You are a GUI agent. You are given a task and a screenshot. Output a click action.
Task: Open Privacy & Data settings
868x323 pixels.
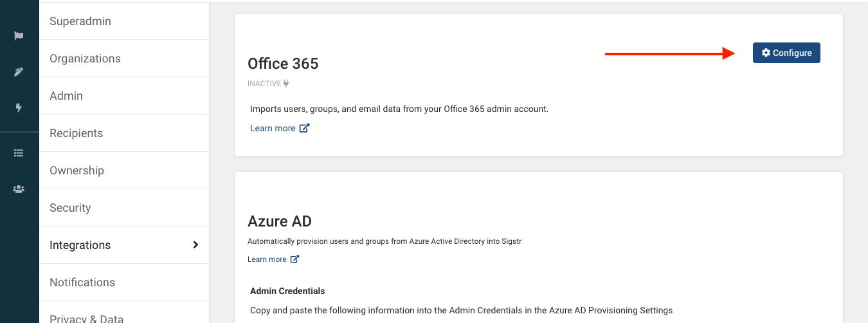pyautogui.click(x=124, y=313)
